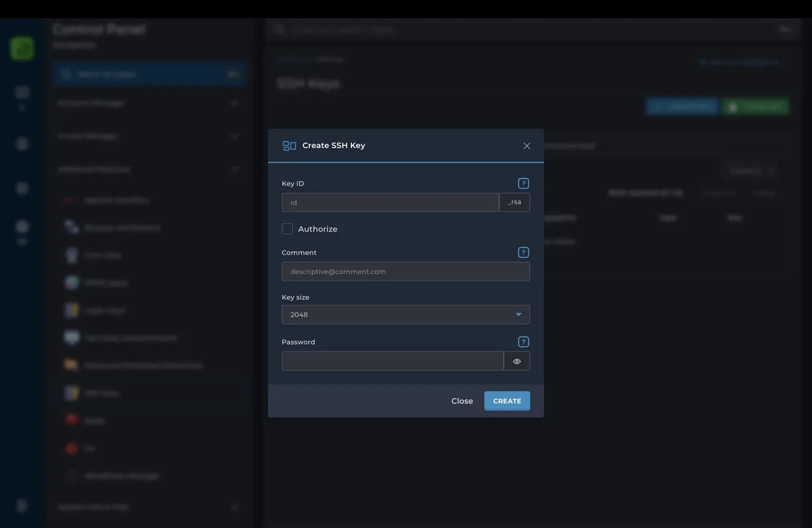
Task: Tick the Authorize checkbox
Action: point(287,229)
